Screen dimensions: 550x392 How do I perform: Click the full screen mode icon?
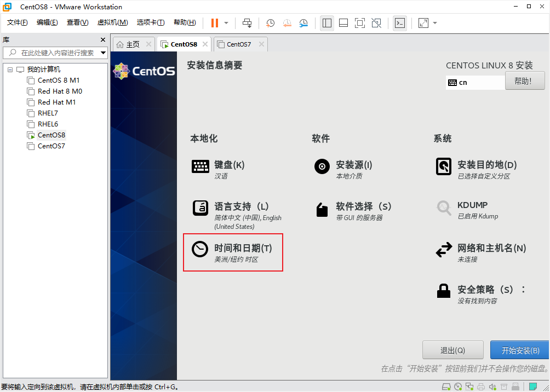click(x=360, y=23)
